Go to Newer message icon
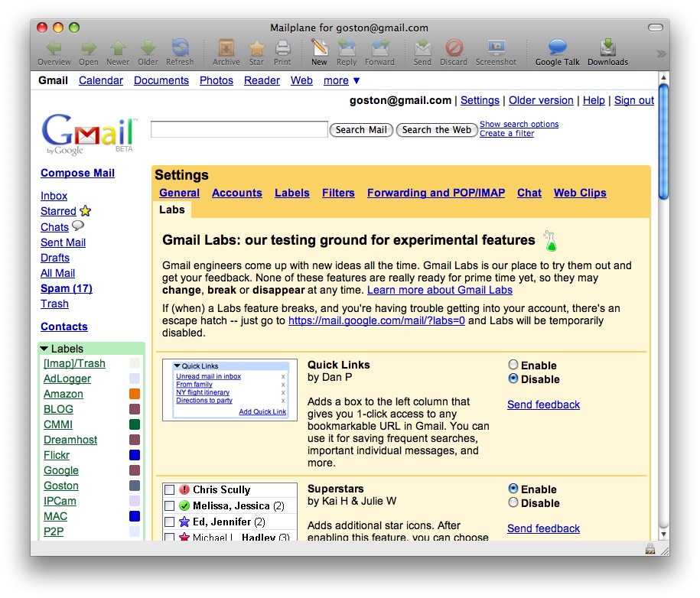This screenshot has width=700, height=598. 118,47
